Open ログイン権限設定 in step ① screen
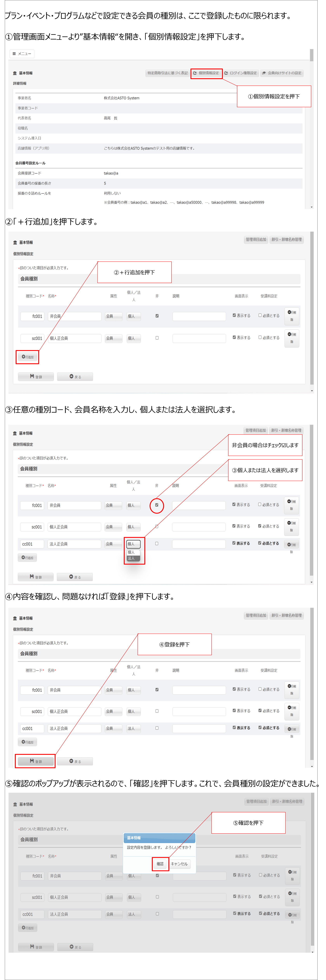 point(240,73)
